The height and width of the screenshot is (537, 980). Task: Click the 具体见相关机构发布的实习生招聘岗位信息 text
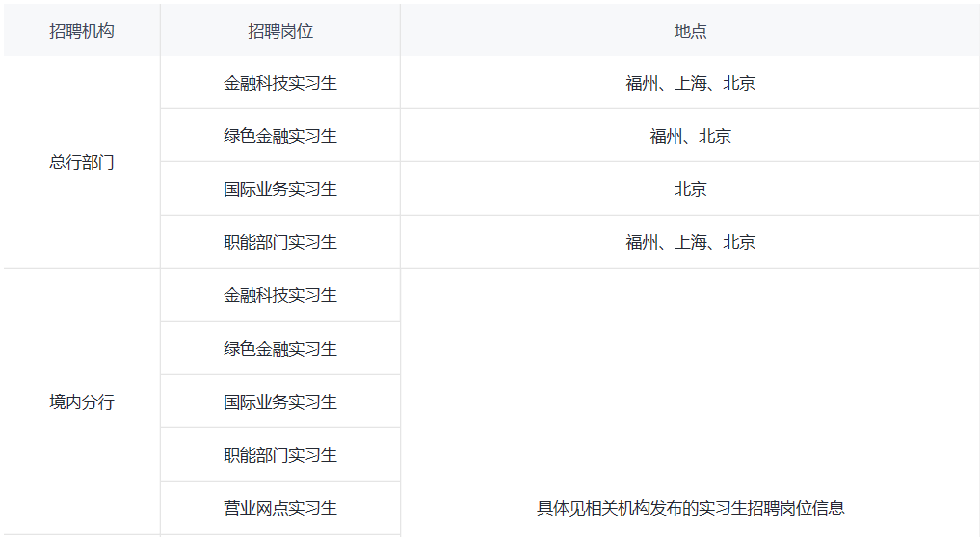pos(690,508)
